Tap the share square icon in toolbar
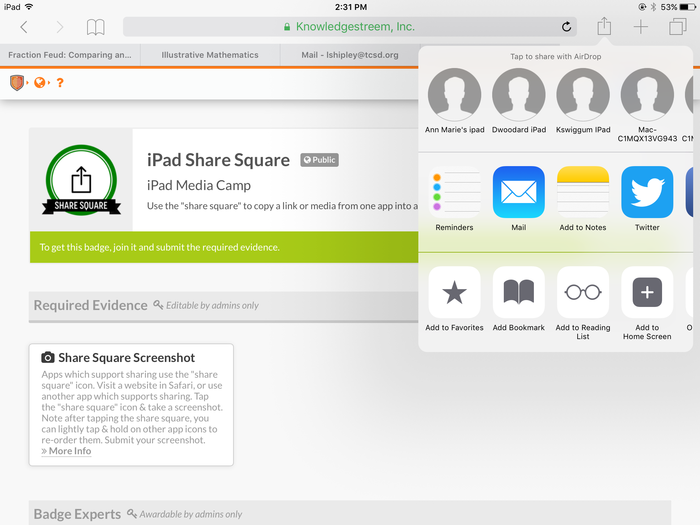The height and width of the screenshot is (525, 700). tap(604, 27)
